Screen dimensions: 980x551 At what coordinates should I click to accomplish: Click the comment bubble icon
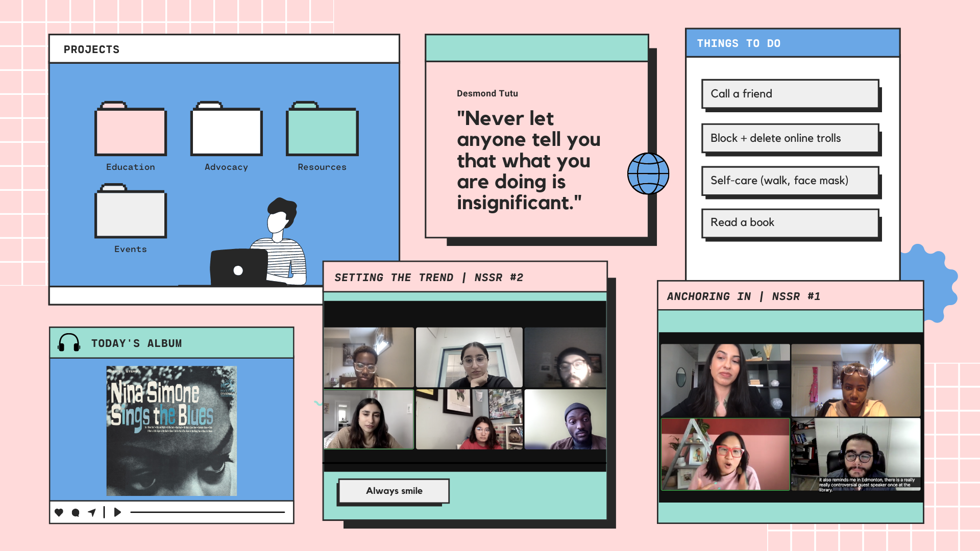tap(76, 512)
